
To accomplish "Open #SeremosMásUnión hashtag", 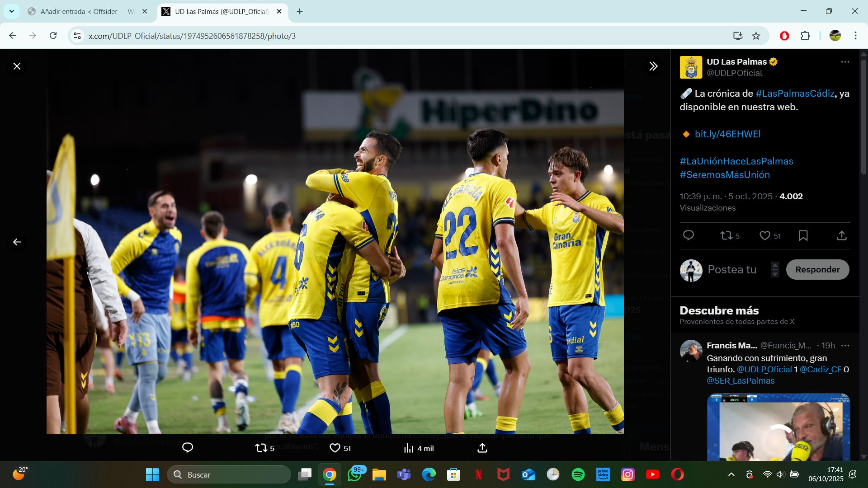I will [725, 175].
